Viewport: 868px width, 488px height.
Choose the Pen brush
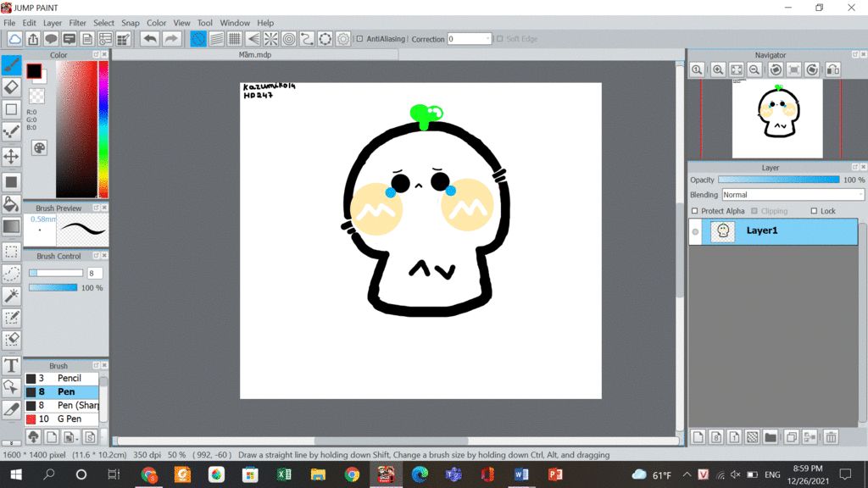[x=61, y=391]
